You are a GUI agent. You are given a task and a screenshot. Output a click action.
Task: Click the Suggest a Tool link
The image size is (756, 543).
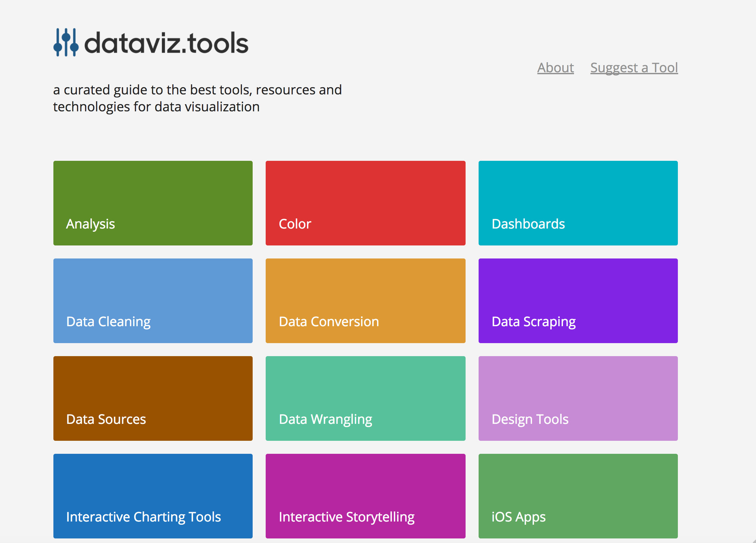(x=634, y=67)
